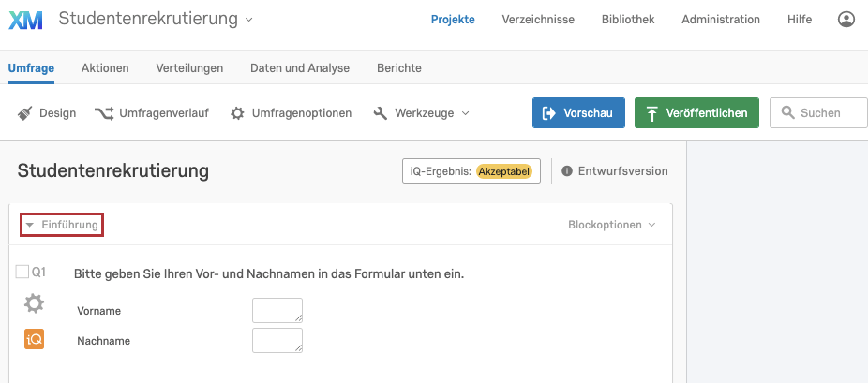Open the Daten und Analyse tab
This screenshot has width=868, height=383.
(x=299, y=67)
